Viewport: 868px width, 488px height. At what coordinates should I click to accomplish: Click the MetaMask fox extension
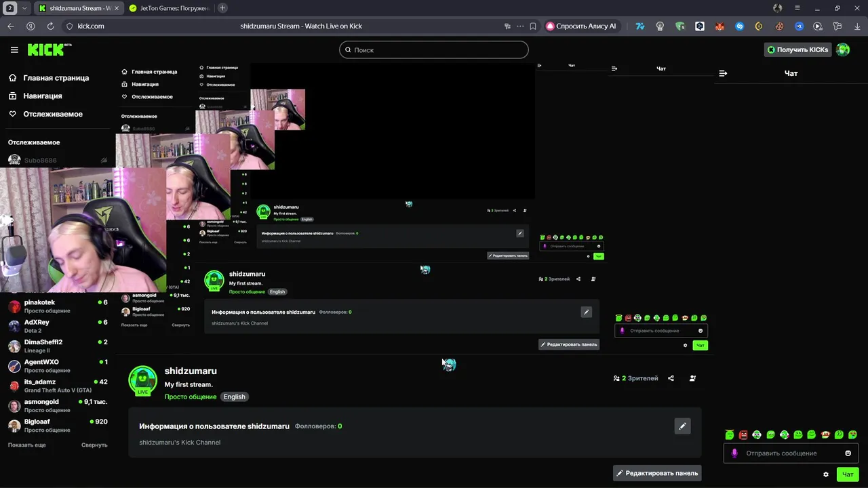(x=719, y=26)
